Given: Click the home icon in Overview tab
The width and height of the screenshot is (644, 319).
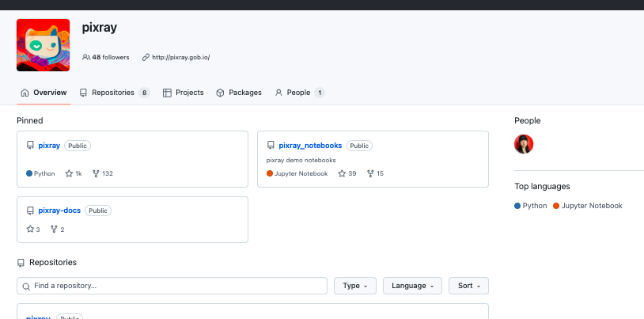Looking at the screenshot, I should click(x=25, y=93).
